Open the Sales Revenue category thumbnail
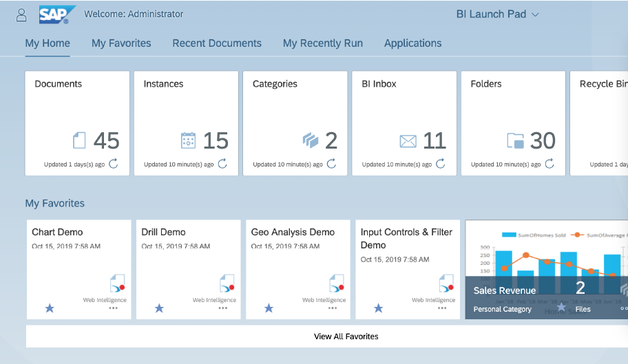The width and height of the screenshot is (628, 364). [546, 269]
